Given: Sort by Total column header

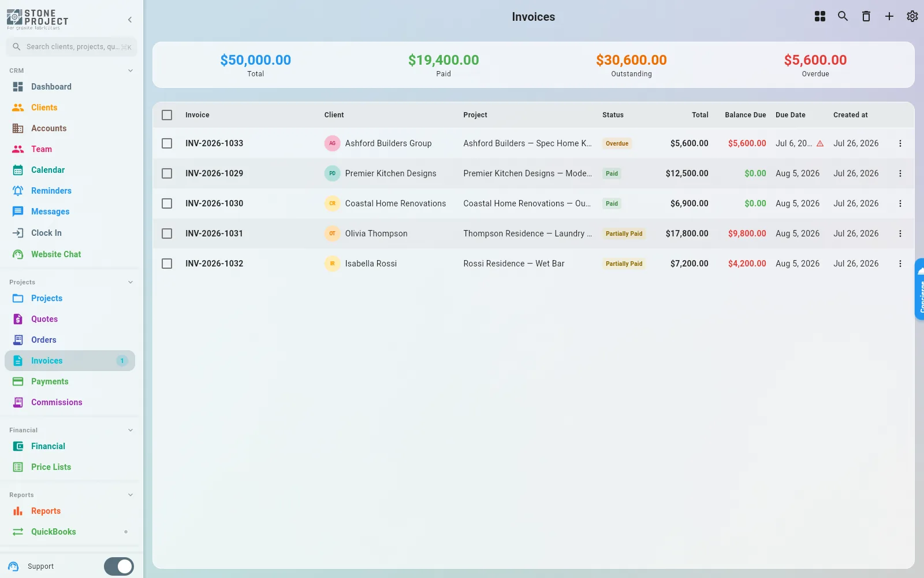Looking at the screenshot, I should point(700,115).
